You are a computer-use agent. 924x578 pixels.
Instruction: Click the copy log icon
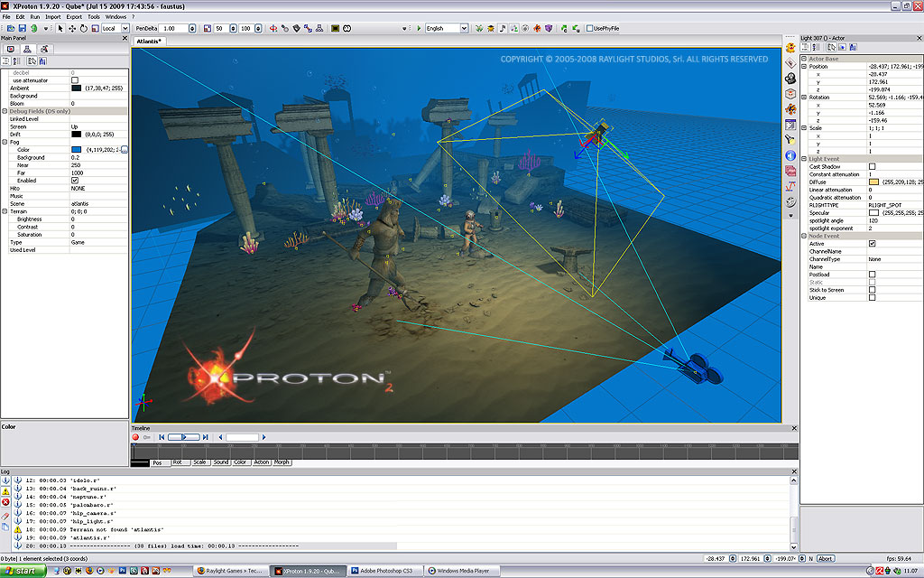(5, 527)
